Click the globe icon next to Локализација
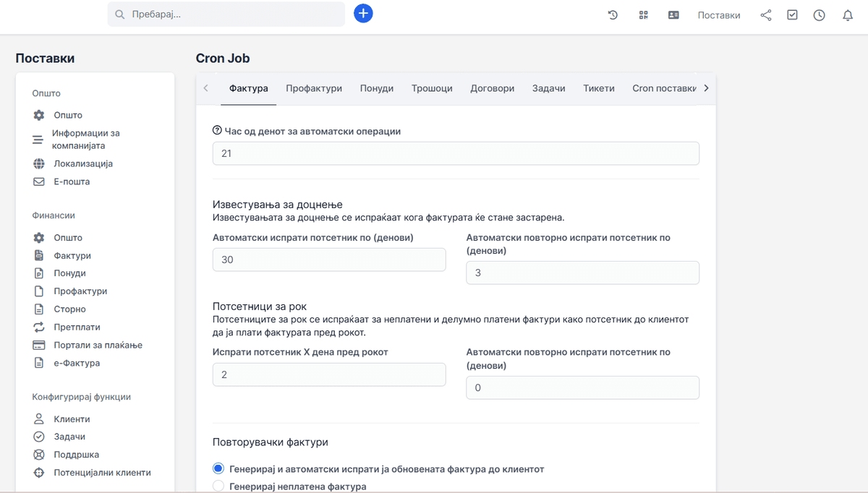Screen dimensions: 868x493 tap(39, 163)
